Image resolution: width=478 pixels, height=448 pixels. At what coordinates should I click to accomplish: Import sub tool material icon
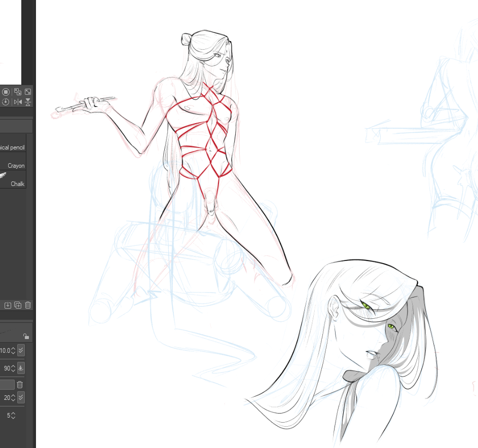[8, 305]
